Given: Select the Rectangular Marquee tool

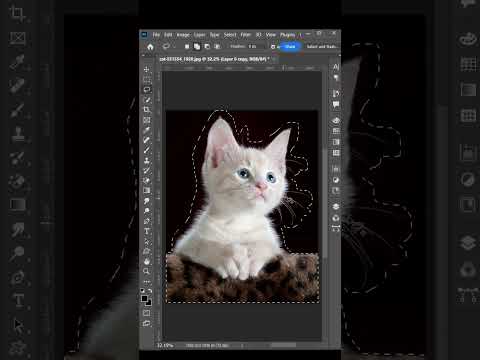Looking at the screenshot, I should [147, 79].
